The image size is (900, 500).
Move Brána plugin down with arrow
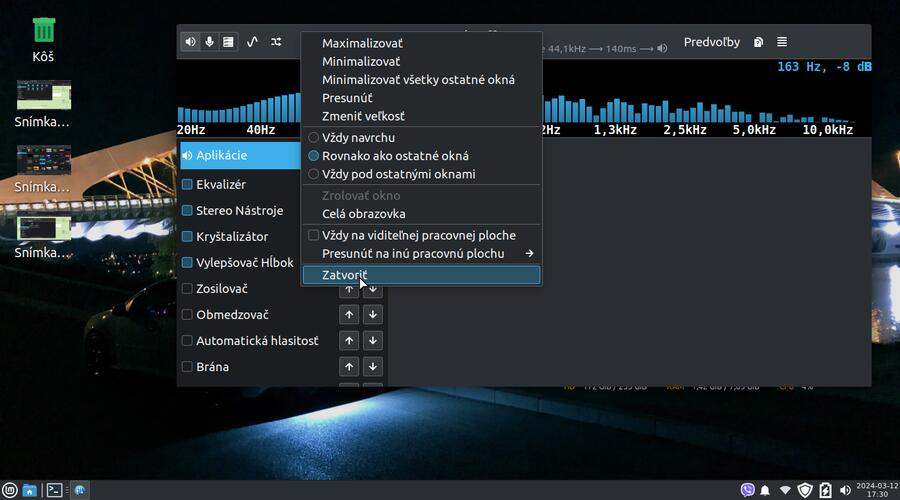point(373,367)
